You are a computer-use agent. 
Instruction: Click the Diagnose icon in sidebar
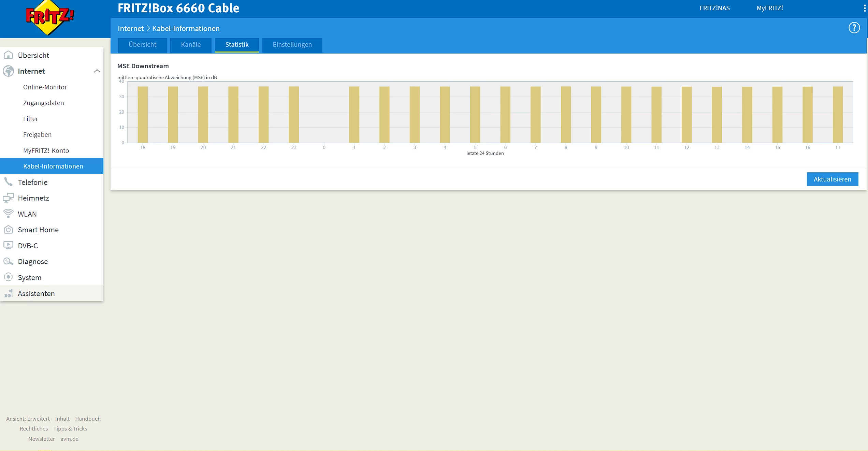click(8, 261)
